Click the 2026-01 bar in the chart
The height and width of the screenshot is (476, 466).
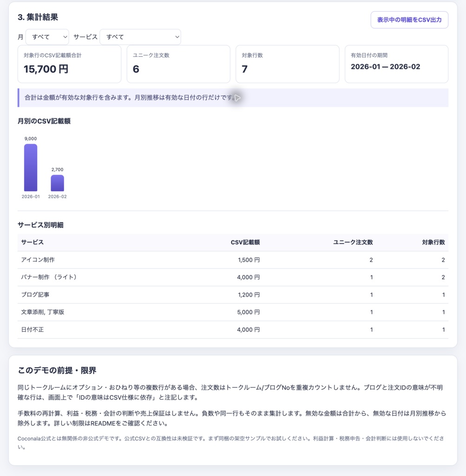[31, 167]
